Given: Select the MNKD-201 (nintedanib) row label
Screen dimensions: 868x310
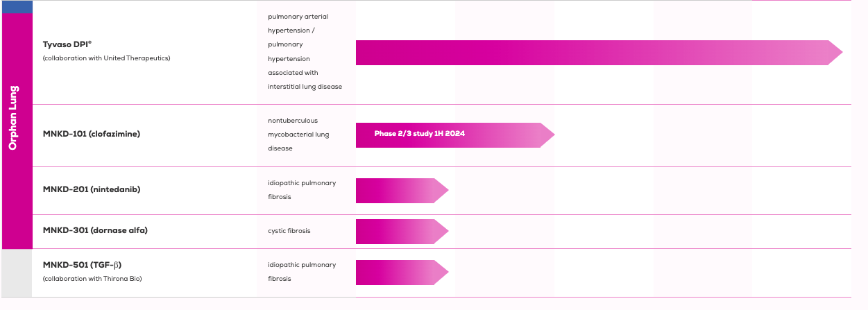Looking at the screenshot, I should click(x=92, y=189).
